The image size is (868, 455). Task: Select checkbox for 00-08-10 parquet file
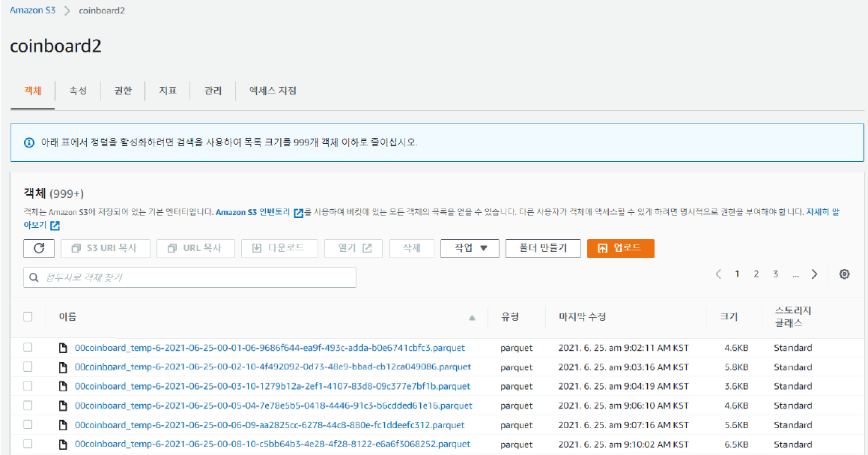click(x=28, y=444)
